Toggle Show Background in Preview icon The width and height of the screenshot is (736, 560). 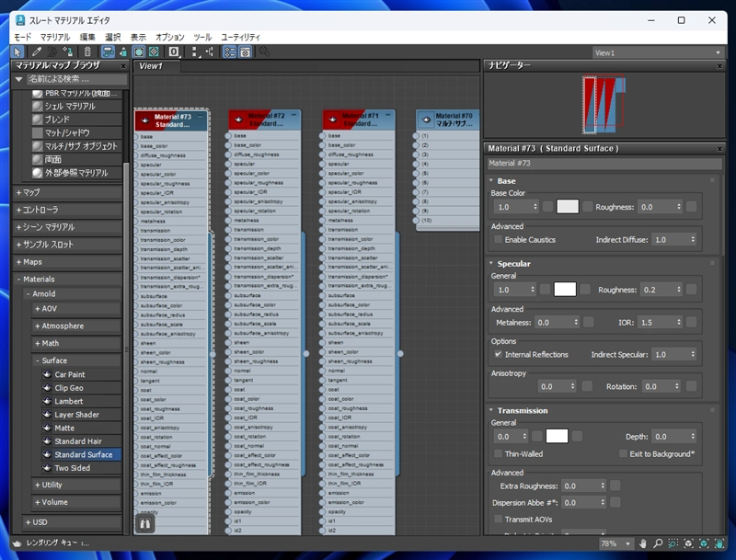coord(154,52)
